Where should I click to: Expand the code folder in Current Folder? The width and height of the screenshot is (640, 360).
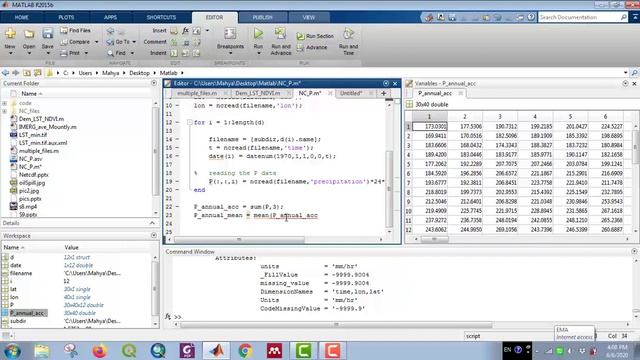(4, 103)
